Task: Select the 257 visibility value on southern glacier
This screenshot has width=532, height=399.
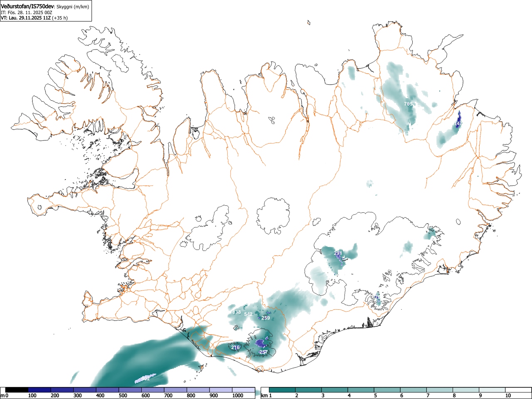Action: tap(264, 352)
